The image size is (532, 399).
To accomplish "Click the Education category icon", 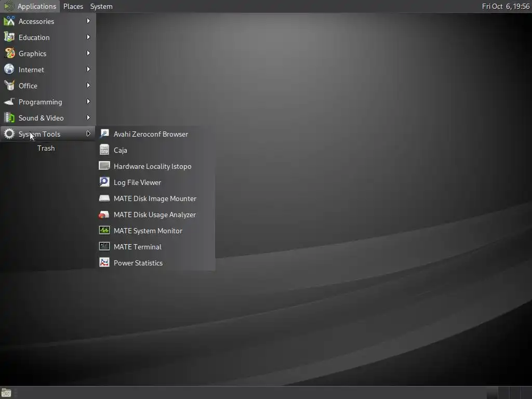I will [x=9, y=37].
